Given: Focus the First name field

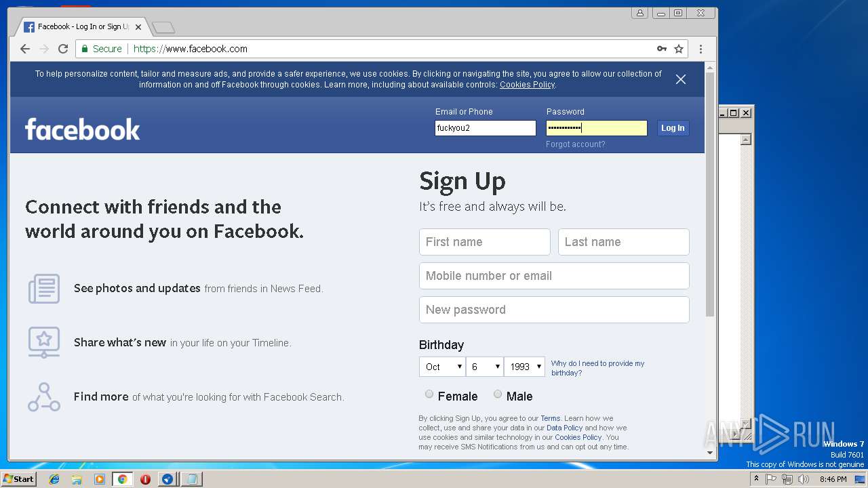Looking at the screenshot, I should click(485, 242).
